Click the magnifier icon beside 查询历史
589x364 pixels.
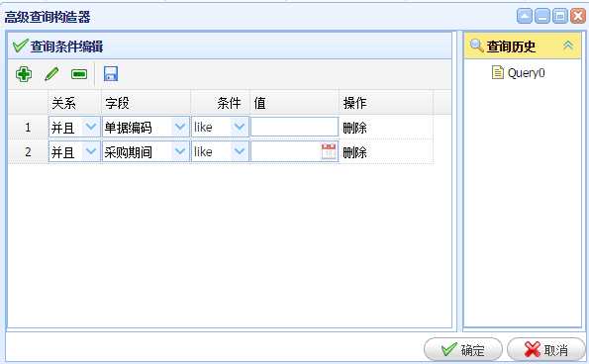pyautogui.click(x=476, y=45)
